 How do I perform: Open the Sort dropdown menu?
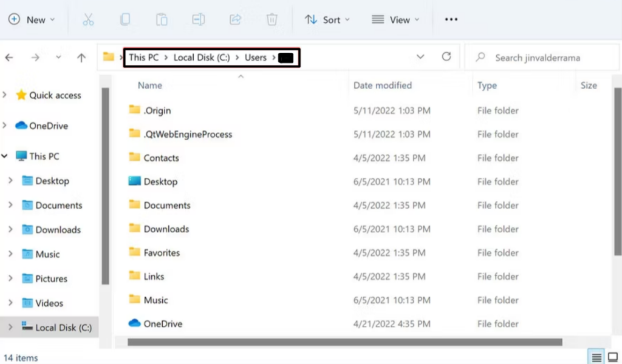point(327,19)
